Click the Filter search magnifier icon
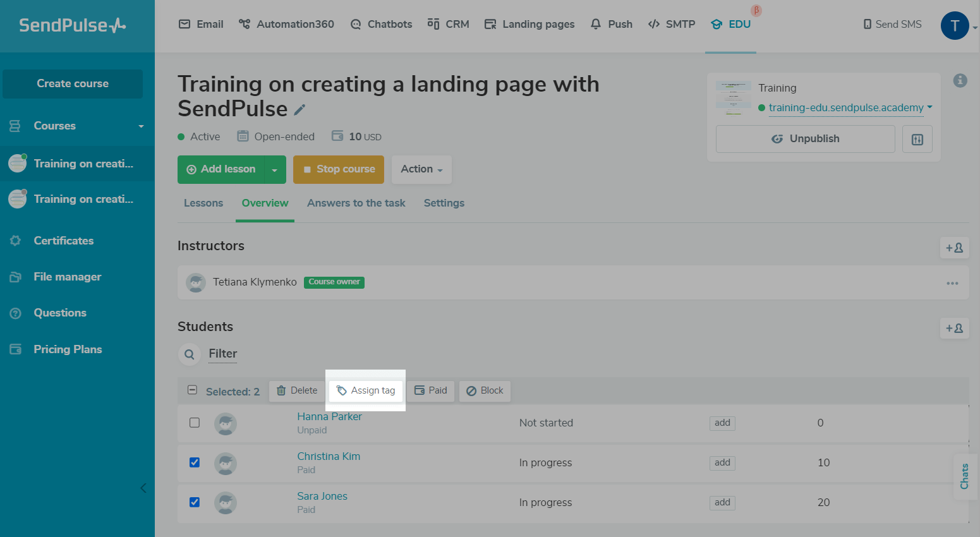Viewport: 980px width, 537px height. tap(189, 354)
